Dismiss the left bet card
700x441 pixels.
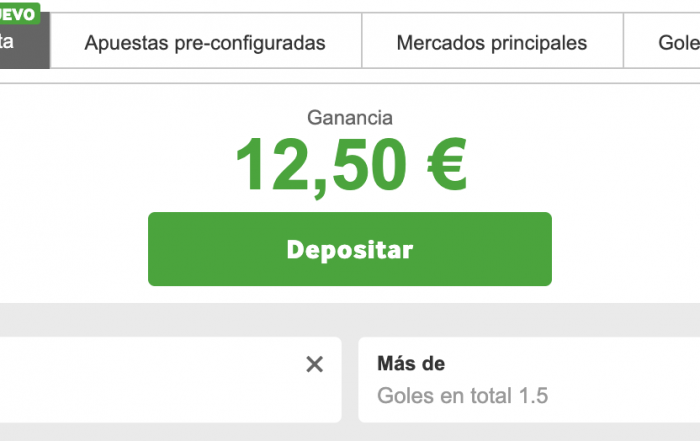click(314, 365)
